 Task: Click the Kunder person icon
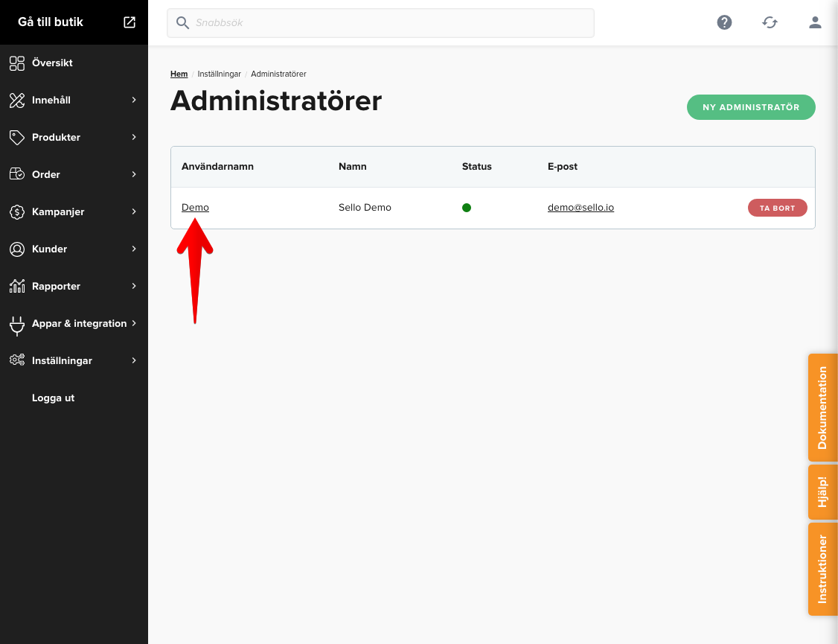tap(17, 249)
